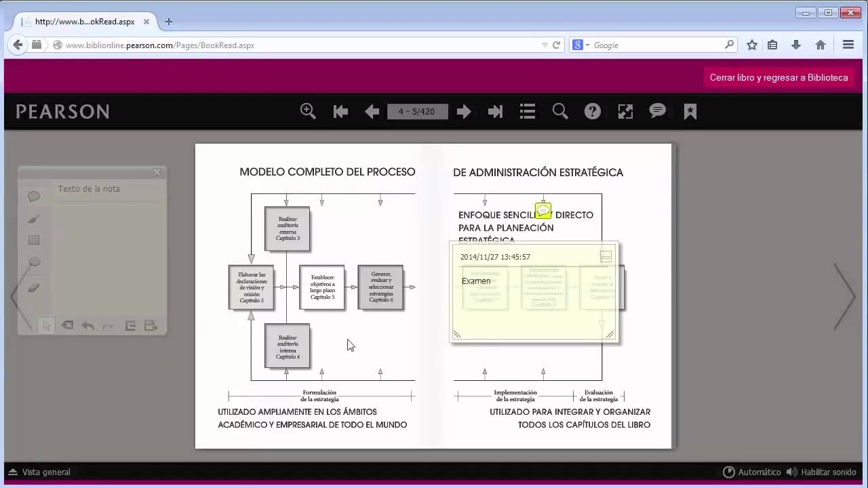Go to the previous page arrow
Image resolution: width=868 pixels, height=488 pixels.
point(372,112)
